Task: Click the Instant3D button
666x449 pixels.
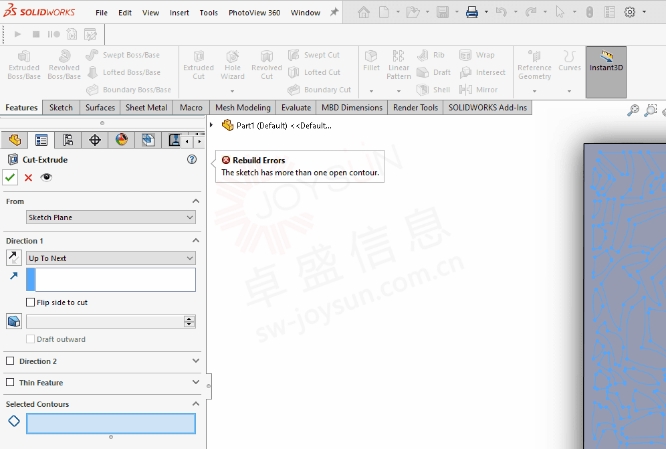Action: pyautogui.click(x=606, y=72)
